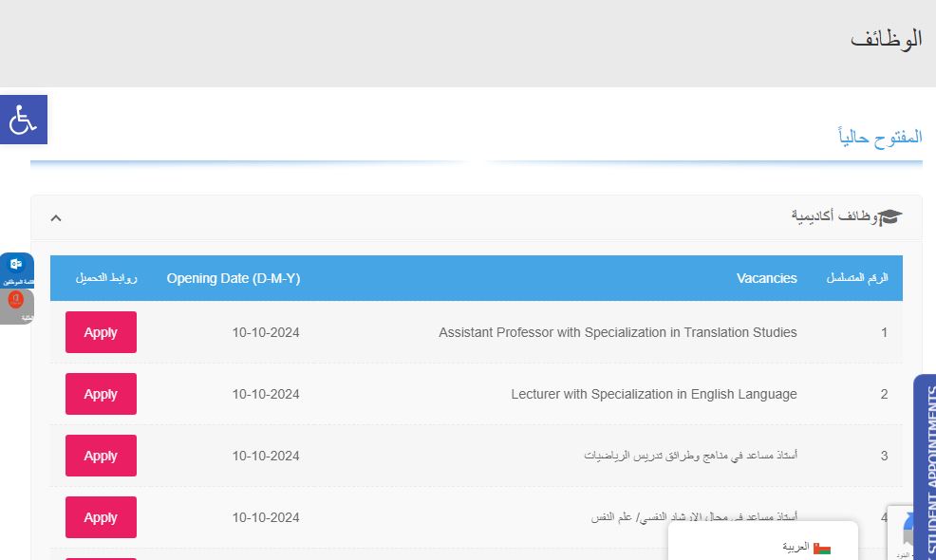936x560 pixels.
Task: Click the Oman flag icon
Action: coord(822,548)
